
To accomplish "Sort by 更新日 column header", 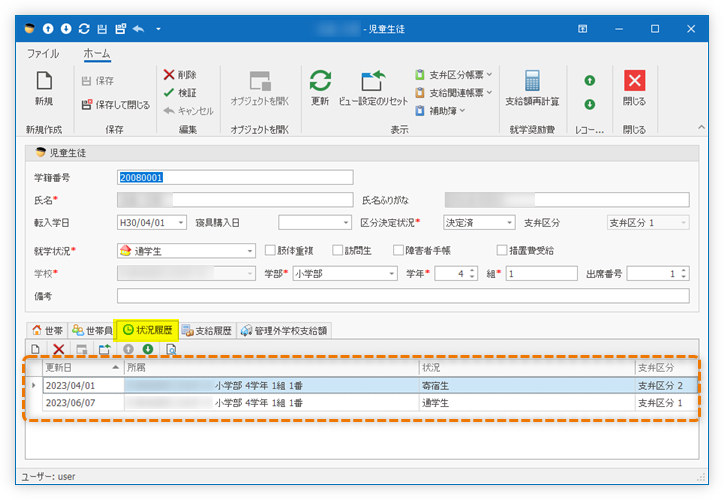I will [83, 367].
